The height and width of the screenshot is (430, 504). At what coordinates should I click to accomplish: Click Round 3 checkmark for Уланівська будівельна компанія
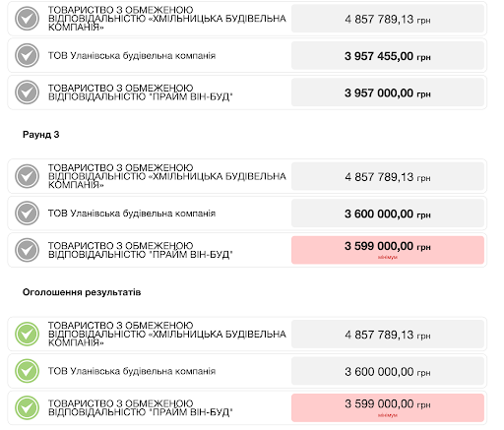[27, 214]
